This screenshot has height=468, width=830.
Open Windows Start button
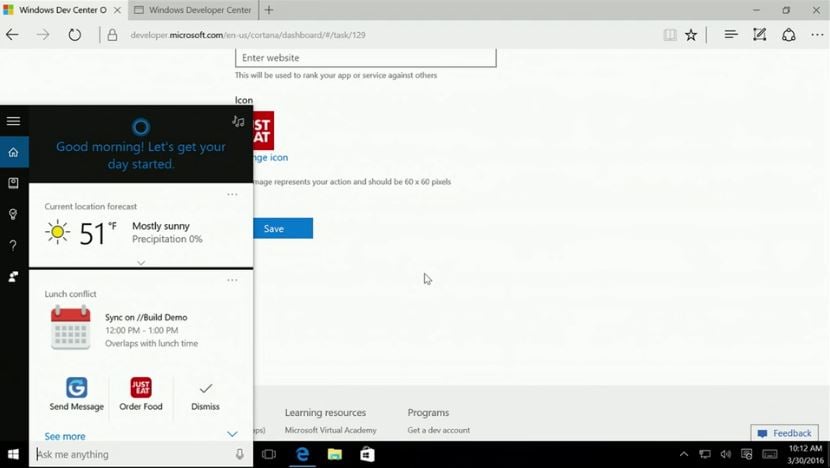coord(14,454)
